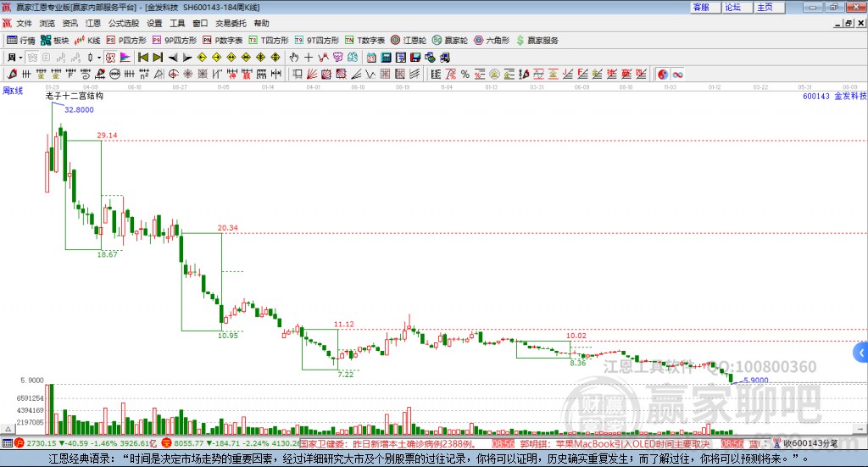Click the 10.02 price level label

point(576,336)
